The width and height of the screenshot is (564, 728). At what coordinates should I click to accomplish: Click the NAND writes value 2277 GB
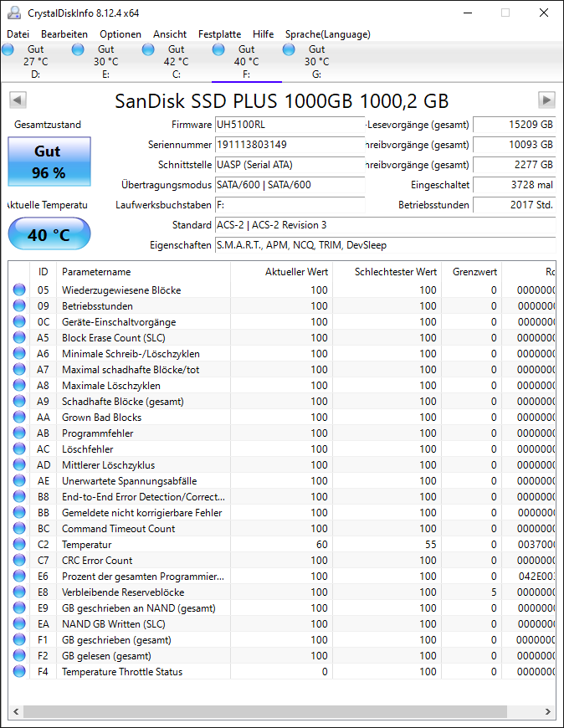pos(515,165)
